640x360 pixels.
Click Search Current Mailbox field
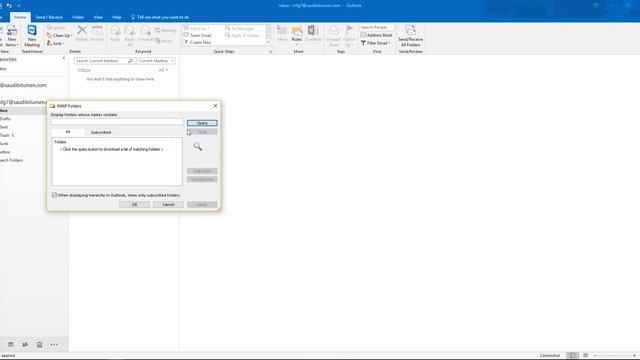point(100,61)
